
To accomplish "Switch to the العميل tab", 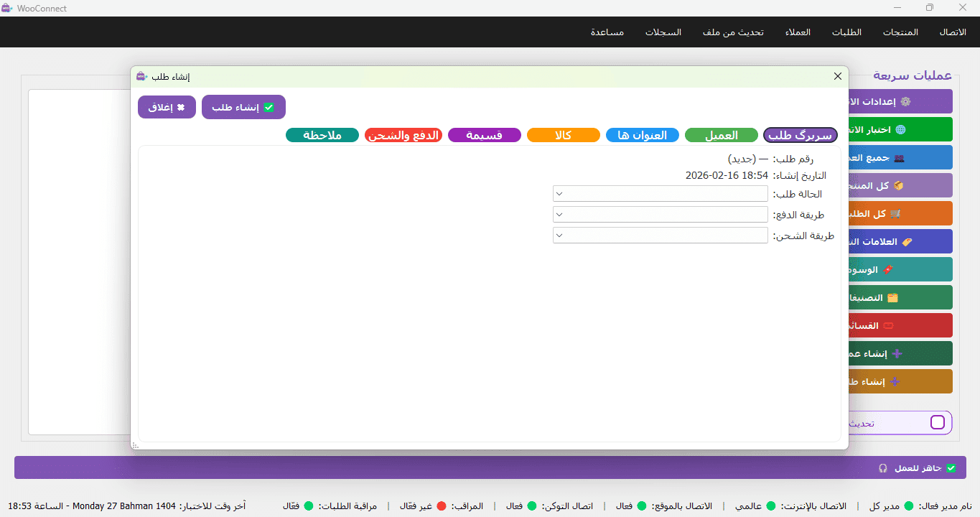I will pos(722,135).
